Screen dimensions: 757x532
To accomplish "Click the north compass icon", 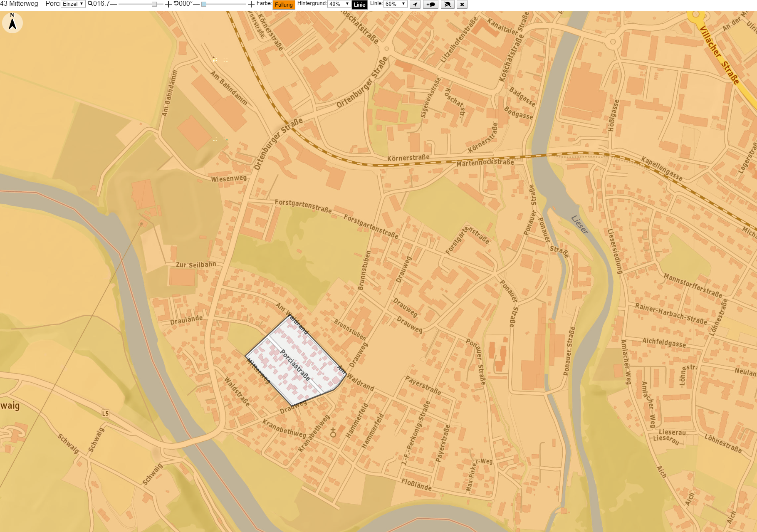I will pyautogui.click(x=12, y=22).
